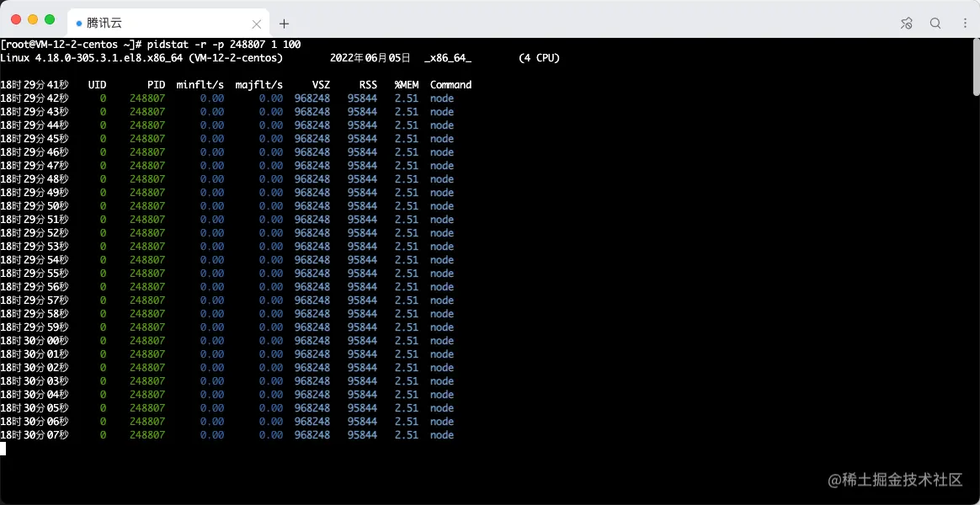Click the terminal cursor block below the output
The image size is (980, 505).
[x=3, y=448]
